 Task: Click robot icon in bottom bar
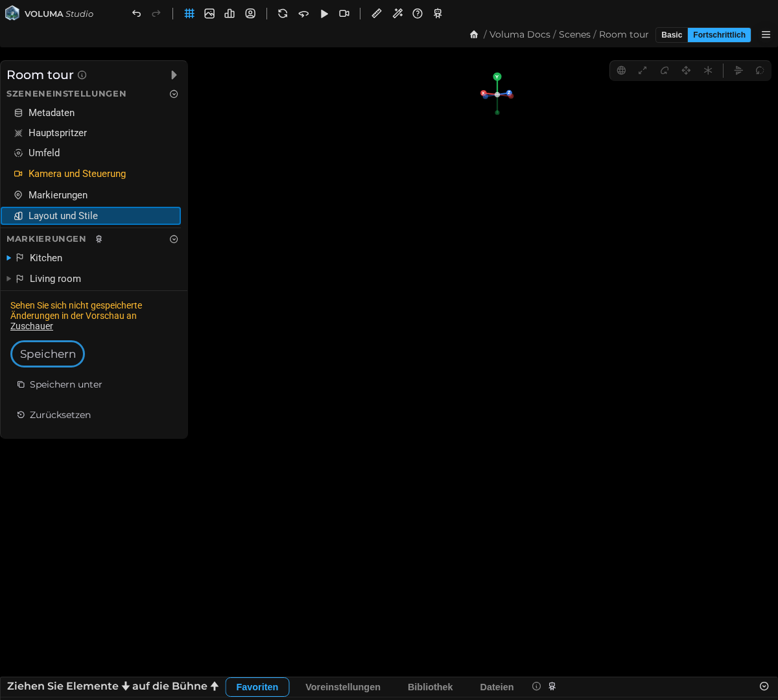[x=552, y=686]
